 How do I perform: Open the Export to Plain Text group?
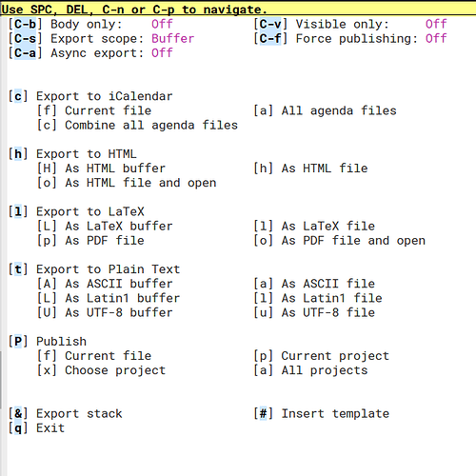click(94, 269)
